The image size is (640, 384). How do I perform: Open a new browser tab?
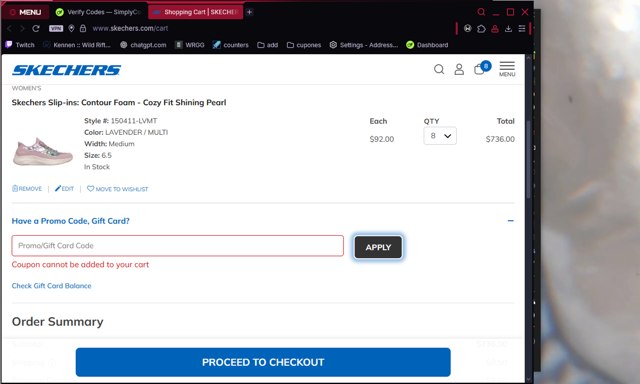(x=249, y=12)
